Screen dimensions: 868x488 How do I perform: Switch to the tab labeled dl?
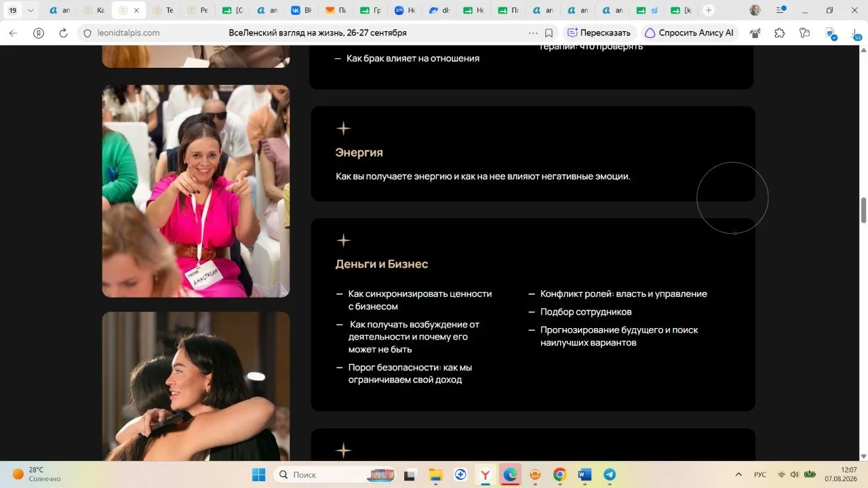click(440, 10)
